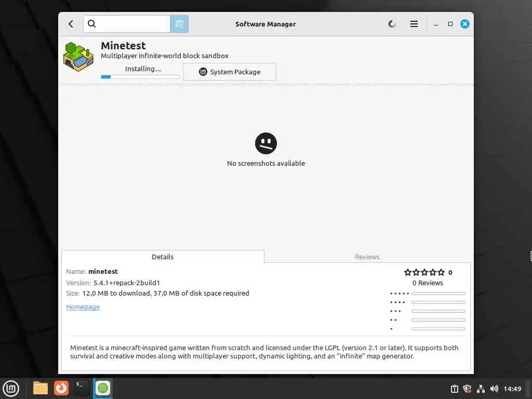Image resolution: width=532 pixels, height=399 pixels.
Task: Click the version 5.4.1+repack-2build1 text
Action: [x=127, y=283]
